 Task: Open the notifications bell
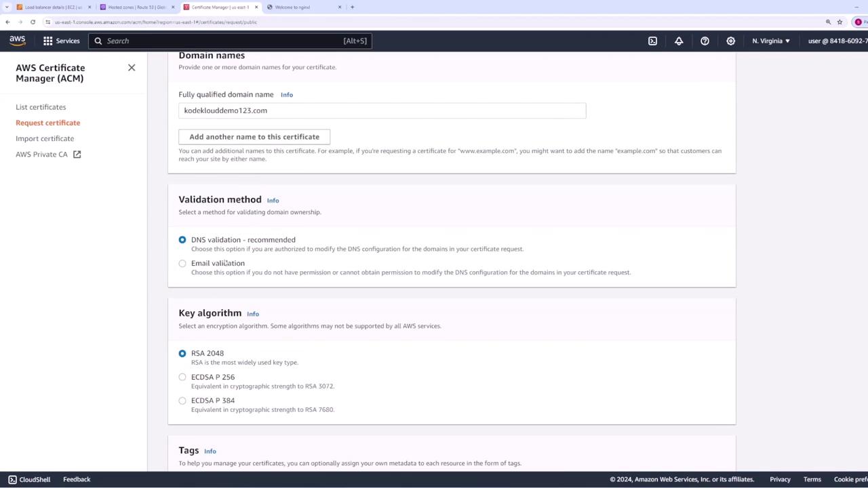(x=679, y=41)
